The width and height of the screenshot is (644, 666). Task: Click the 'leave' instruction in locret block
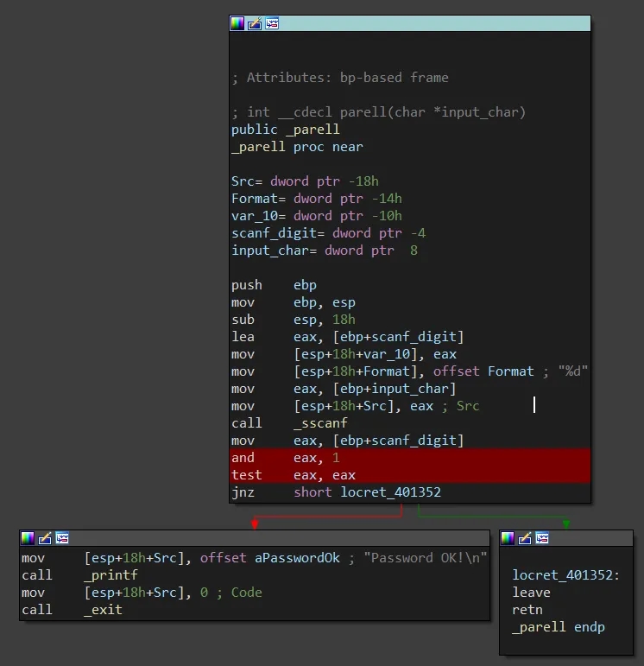click(531, 593)
